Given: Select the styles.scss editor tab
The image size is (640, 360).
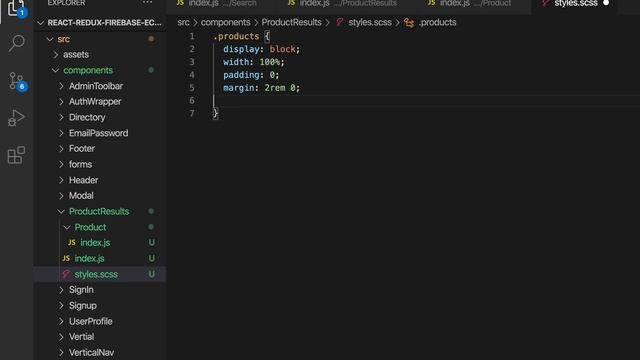Looking at the screenshot, I should point(575,4).
